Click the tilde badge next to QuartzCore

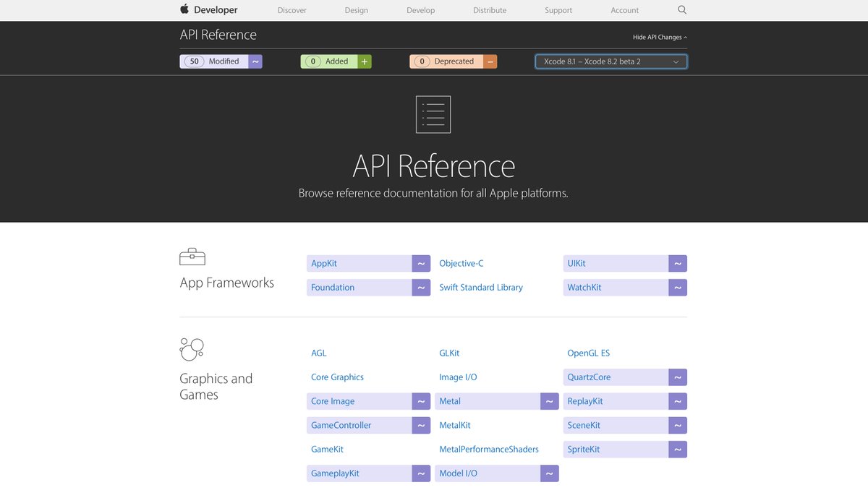678,377
